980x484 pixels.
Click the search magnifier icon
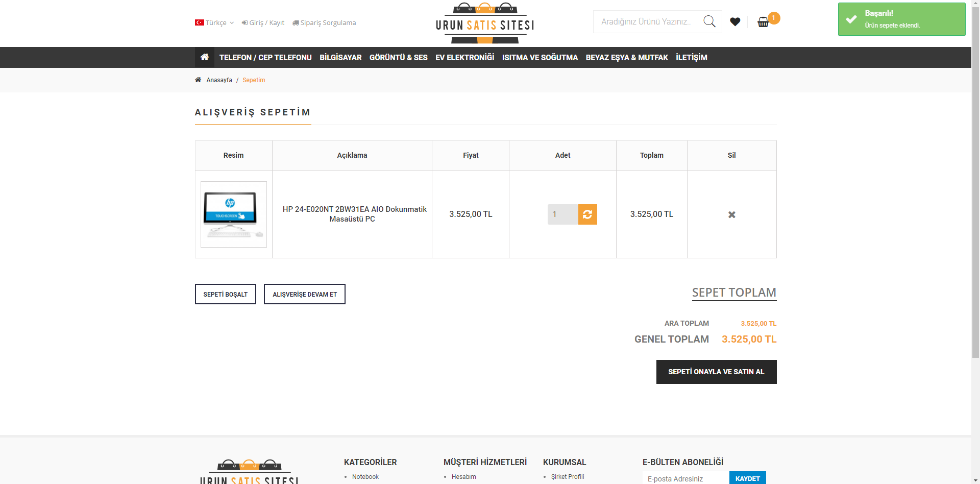709,21
